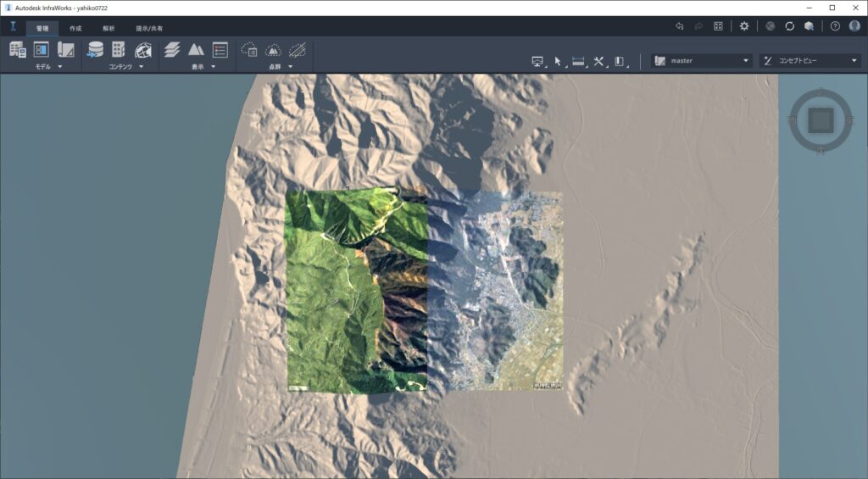Open the monitor view settings tool
Screen dimensions: 868x479
(537, 62)
